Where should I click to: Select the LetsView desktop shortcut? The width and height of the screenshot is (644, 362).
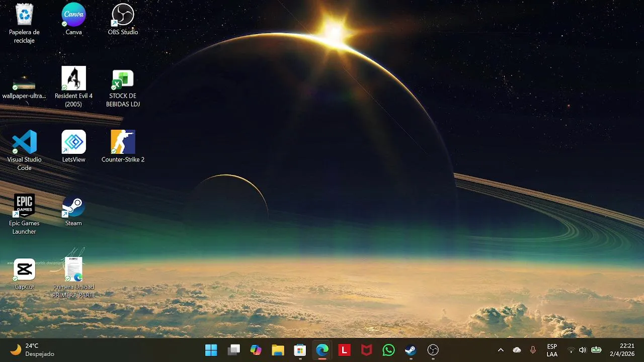click(x=73, y=147)
